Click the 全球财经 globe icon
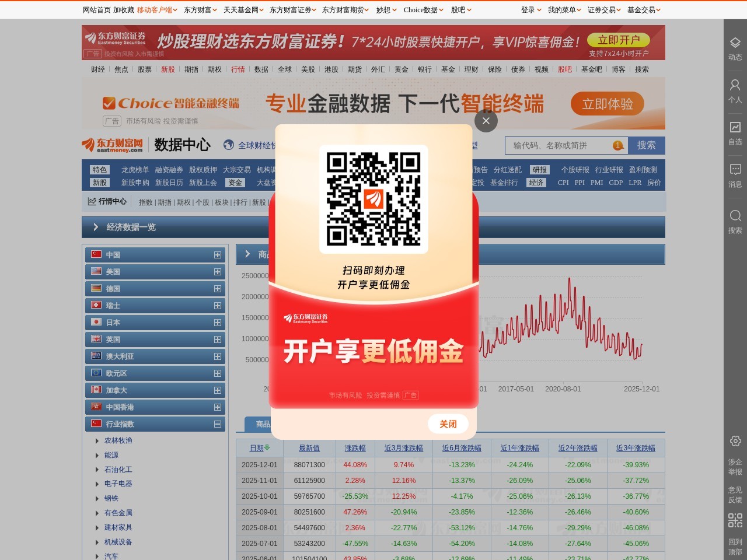 229,145
